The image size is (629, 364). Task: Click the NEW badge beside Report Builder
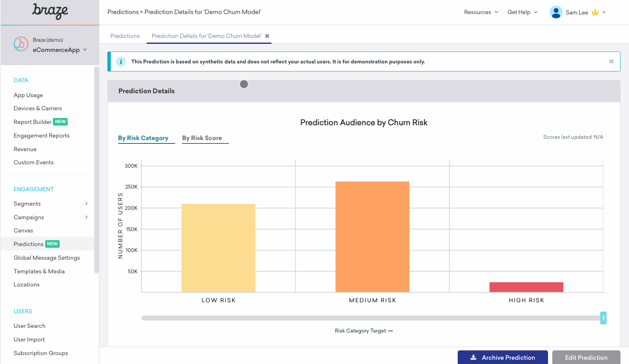(x=61, y=122)
